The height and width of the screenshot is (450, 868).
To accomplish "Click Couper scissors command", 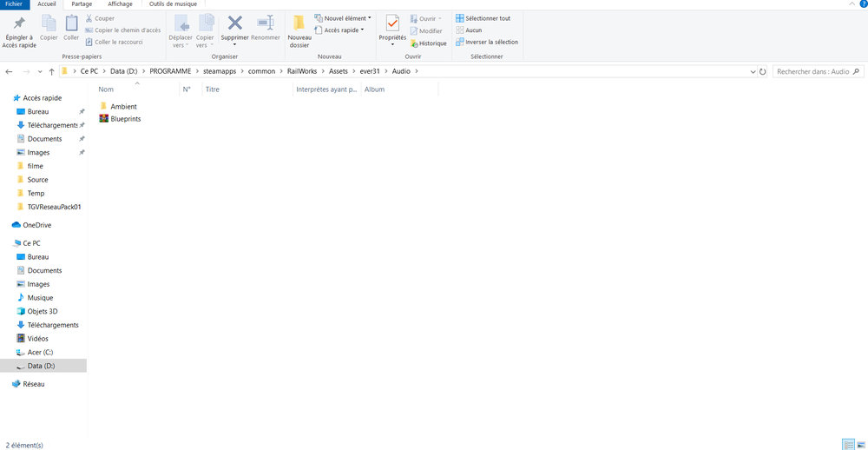I will point(100,18).
